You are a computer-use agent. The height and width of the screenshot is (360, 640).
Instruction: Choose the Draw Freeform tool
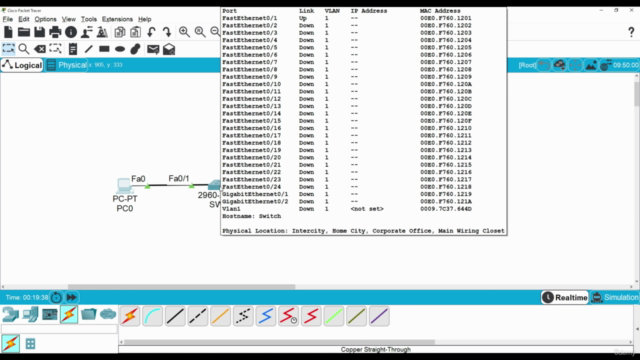(135, 49)
